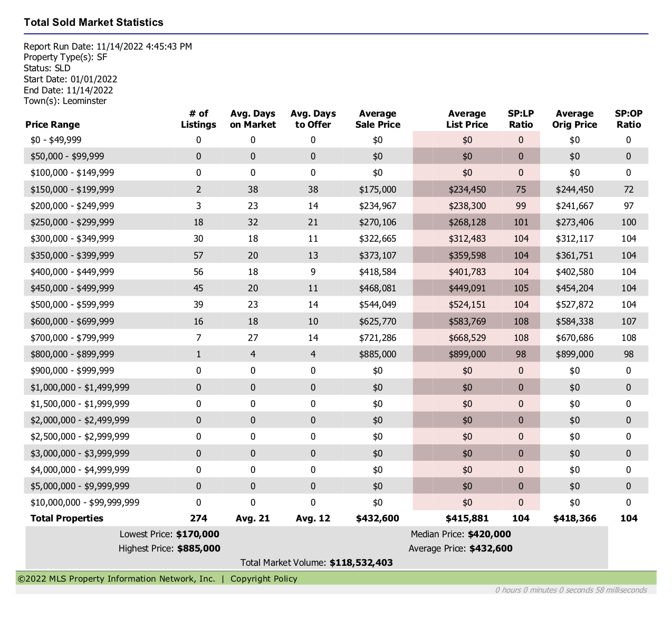Select the Total Properties row label
Image resolution: width=672 pixels, height=627 pixels.
tap(67, 518)
